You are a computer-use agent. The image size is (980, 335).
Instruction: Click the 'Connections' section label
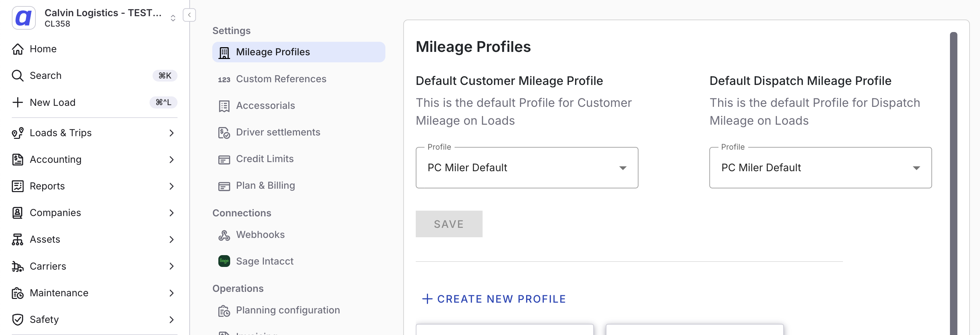(x=242, y=213)
